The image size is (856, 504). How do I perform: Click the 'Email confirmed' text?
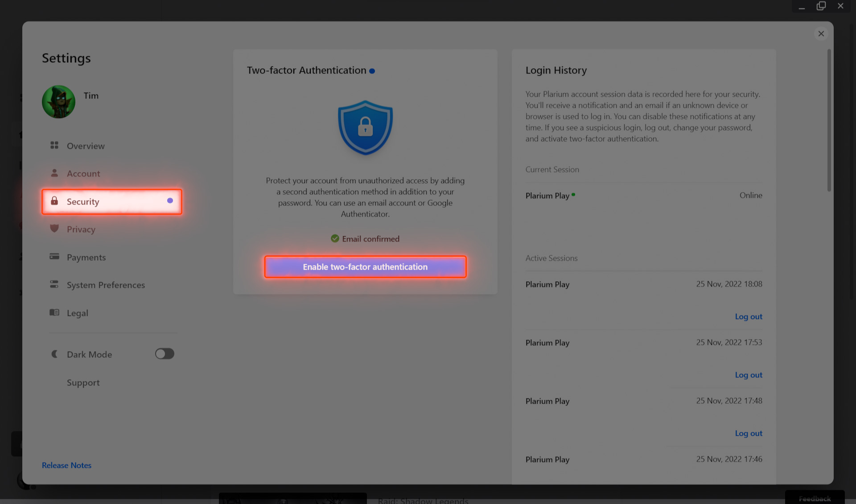pyautogui.click(x=370, y=239)
